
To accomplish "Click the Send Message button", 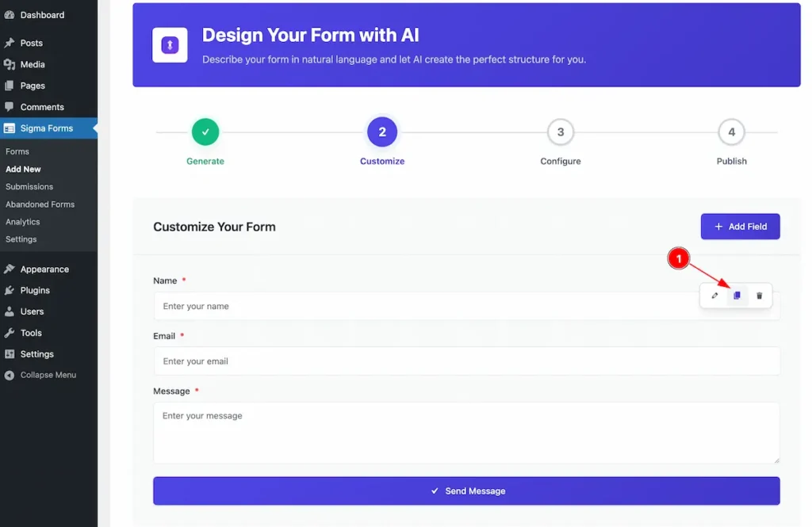I will click(x=466, y=491).
